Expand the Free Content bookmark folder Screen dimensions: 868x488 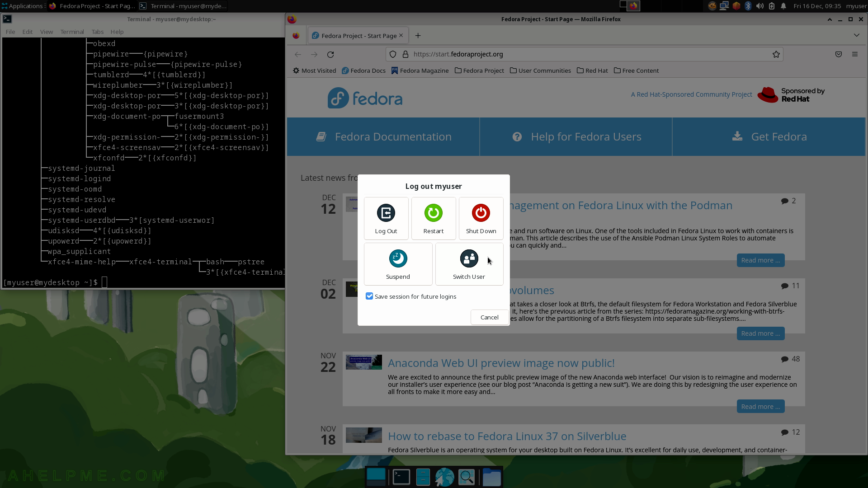pyautogui.click(x=637, y=70)
